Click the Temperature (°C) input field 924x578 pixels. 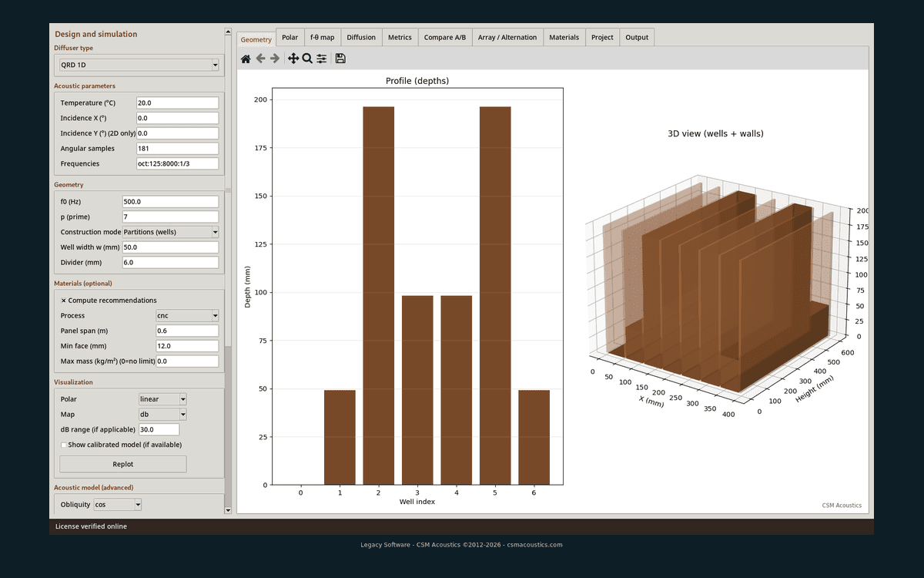[x=177, y=102]
